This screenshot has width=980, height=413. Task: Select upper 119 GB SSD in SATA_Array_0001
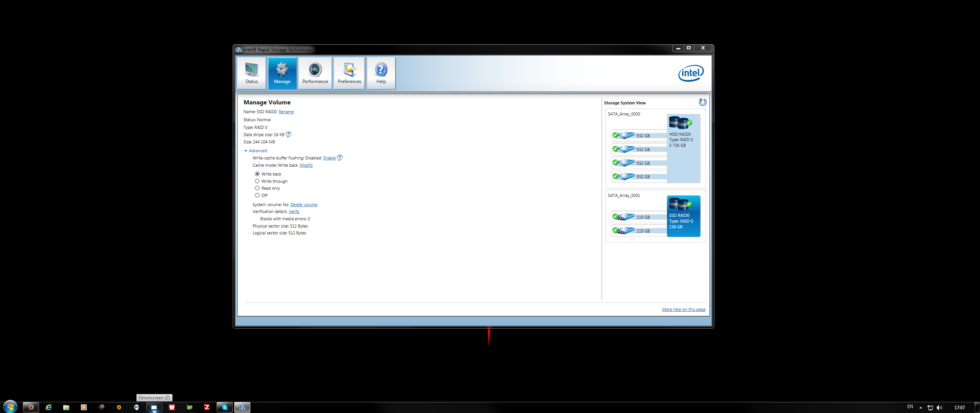pos(639,217)
